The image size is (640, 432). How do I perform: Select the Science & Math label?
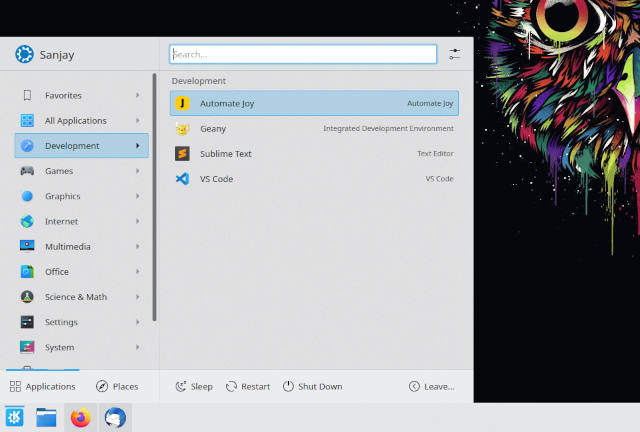pyautogui.click(x=76, y=297)
